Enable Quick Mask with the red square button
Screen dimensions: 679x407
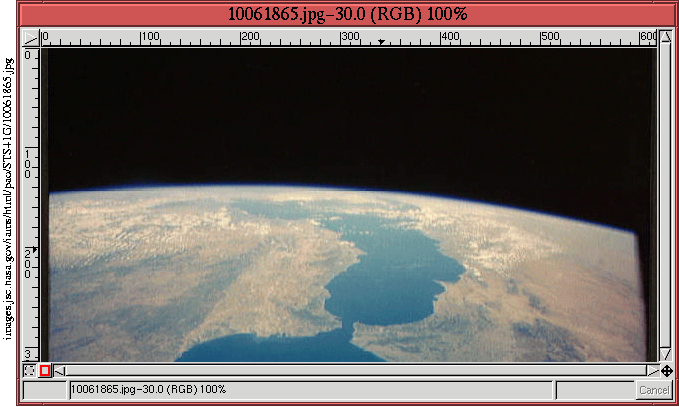(x=45, y=371)
